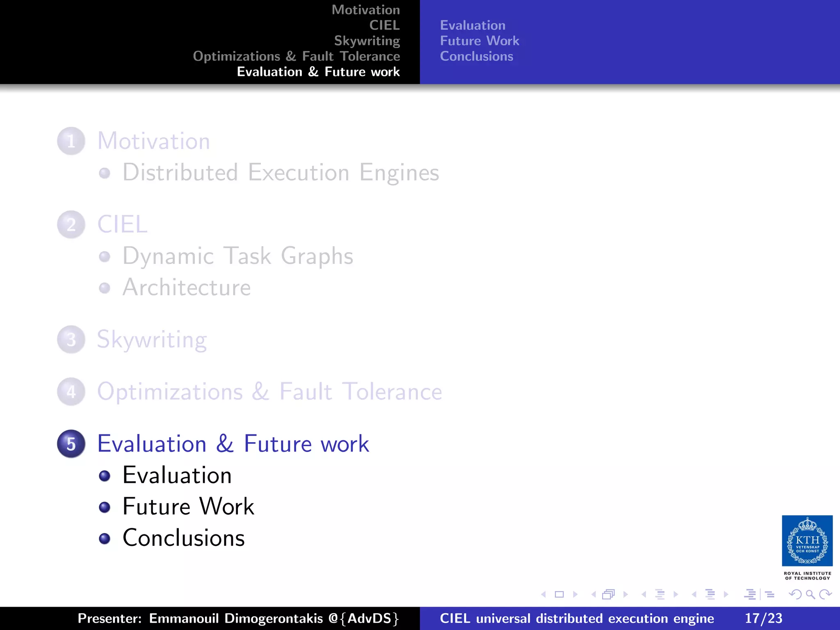The height and width of the screenshot is (630, 840).
Task: Select Future Work in the blue header list
Action: [479, 41]
